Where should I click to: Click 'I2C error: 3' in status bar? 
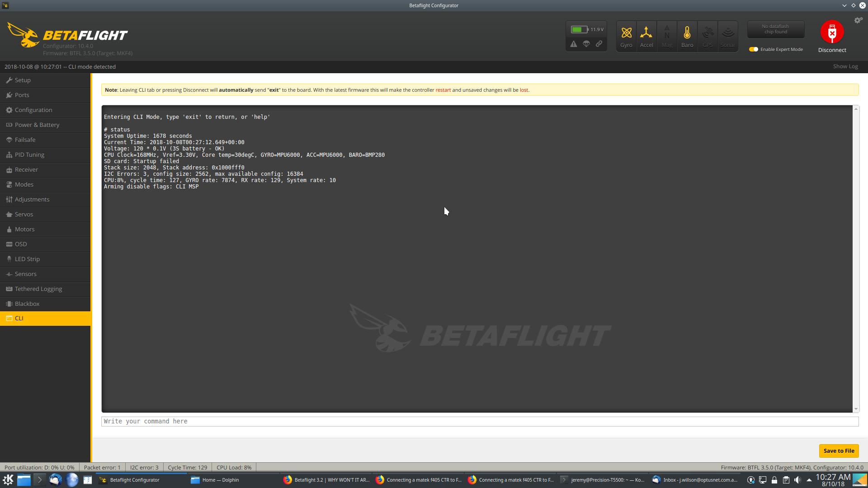point(144,467)
